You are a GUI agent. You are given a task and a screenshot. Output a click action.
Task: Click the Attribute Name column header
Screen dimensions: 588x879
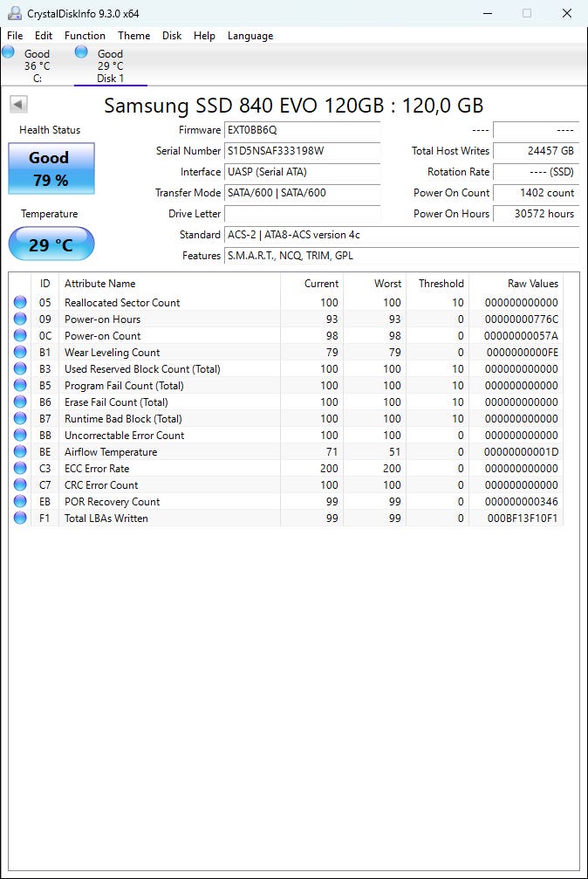[x=169, y=284]
